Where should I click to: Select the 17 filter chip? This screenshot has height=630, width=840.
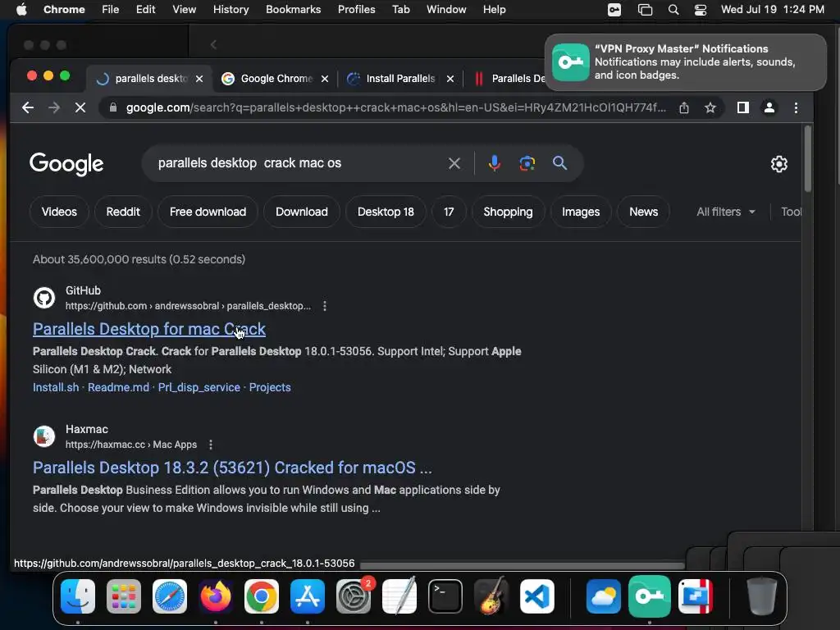click(x=449, y=212)
